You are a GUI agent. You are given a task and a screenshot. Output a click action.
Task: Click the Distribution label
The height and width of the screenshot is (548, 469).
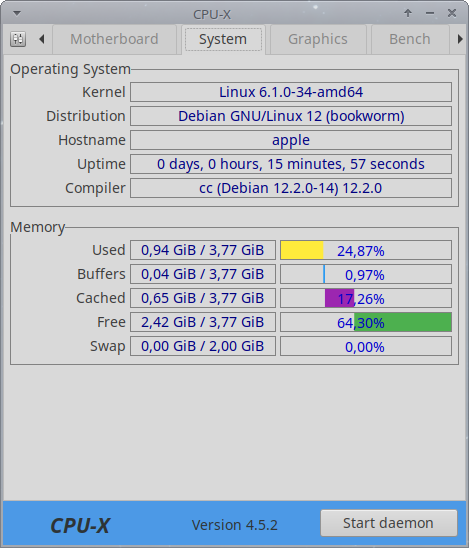pyautogui.click(x=86, y=116)
